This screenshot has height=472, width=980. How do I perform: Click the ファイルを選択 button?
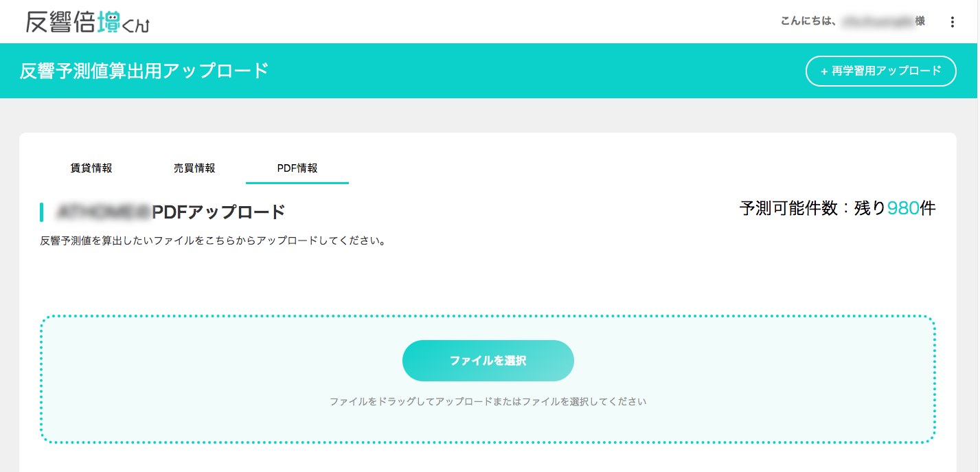pyautogui.click(x=488, y=361)
